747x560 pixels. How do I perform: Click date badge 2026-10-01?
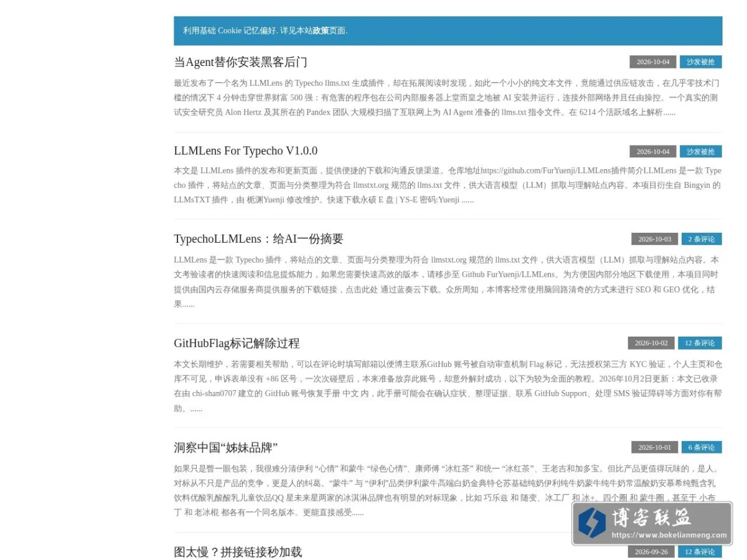point(655,447)
